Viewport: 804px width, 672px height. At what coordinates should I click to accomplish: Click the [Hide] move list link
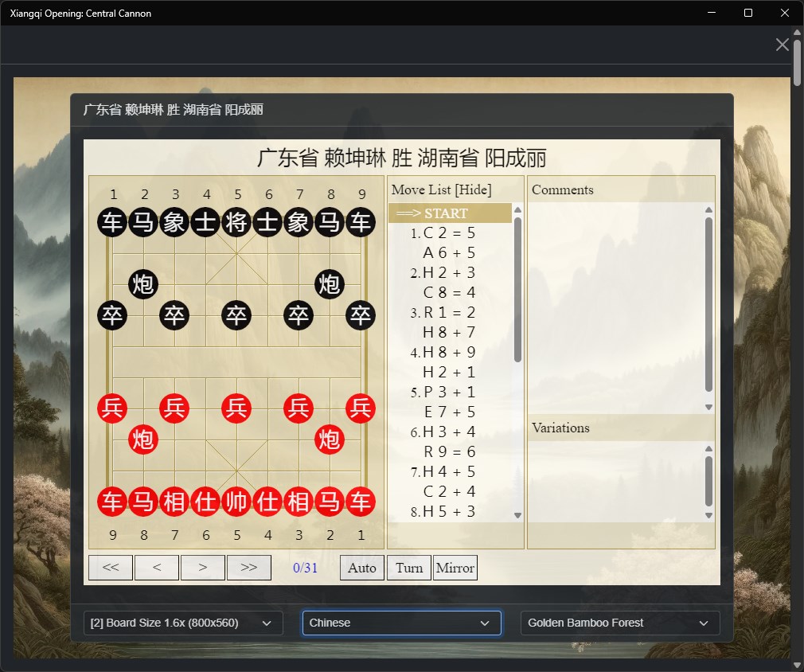point(474,189)
